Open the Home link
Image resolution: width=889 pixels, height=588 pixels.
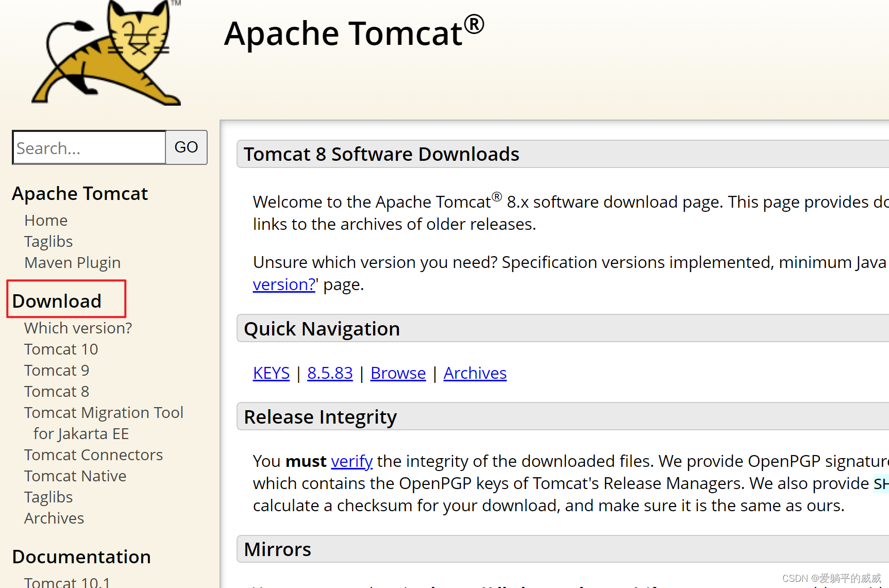46,220
